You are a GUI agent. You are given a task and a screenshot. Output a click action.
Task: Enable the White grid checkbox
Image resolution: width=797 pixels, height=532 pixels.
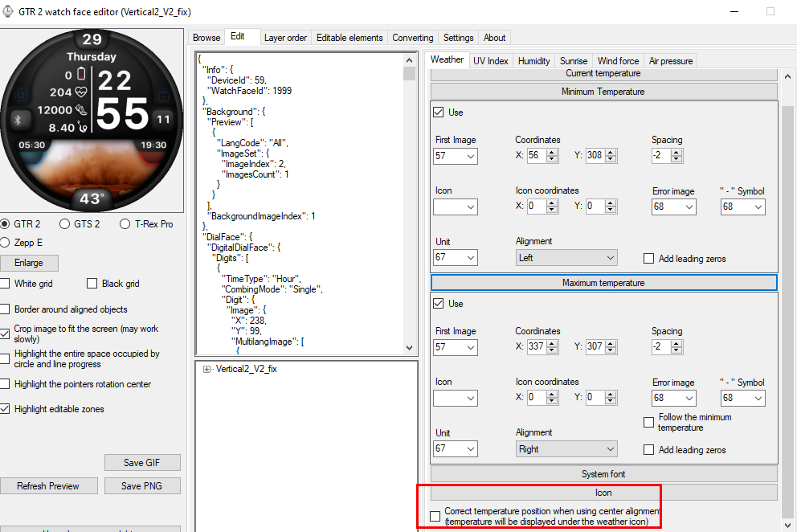point(5,284)
